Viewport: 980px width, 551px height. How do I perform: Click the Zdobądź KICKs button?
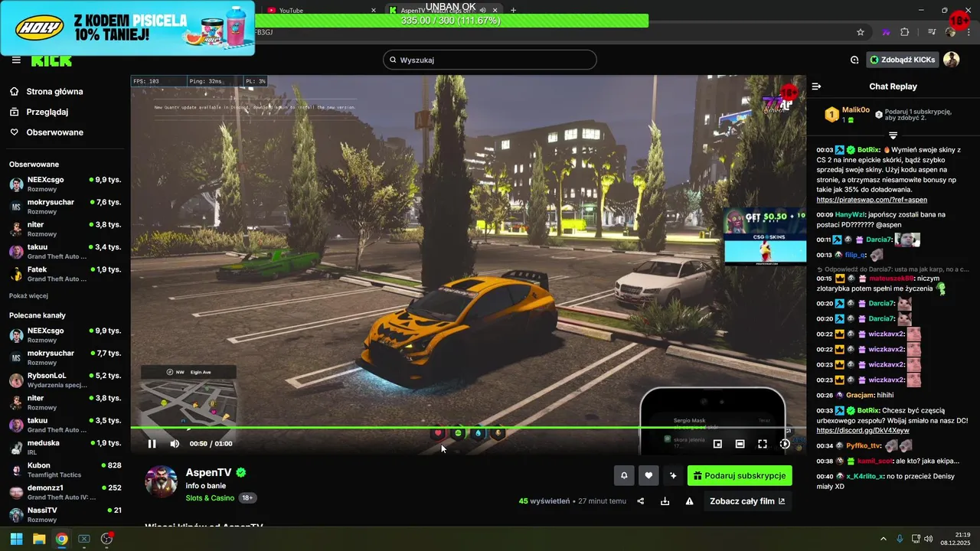[x=902, y=60]
